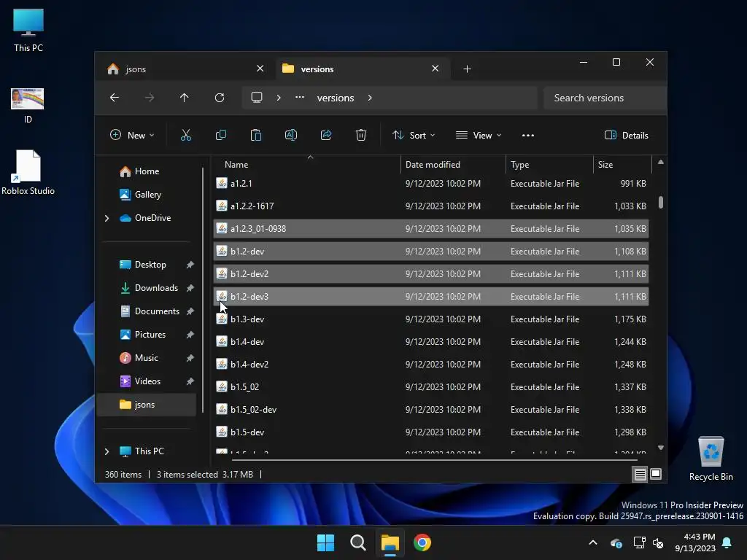Image resolution: width=747 pixels, height=560 pixels.
Task: Select file b1.5_02-dev
Action: [430, 410]
